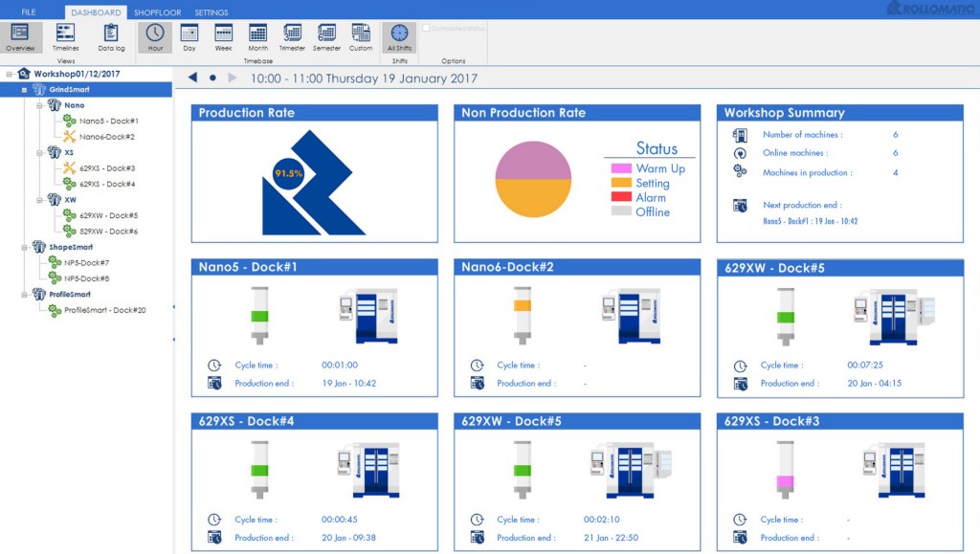
Task: Collapse the Nano group node
Action: click(39, 105)
